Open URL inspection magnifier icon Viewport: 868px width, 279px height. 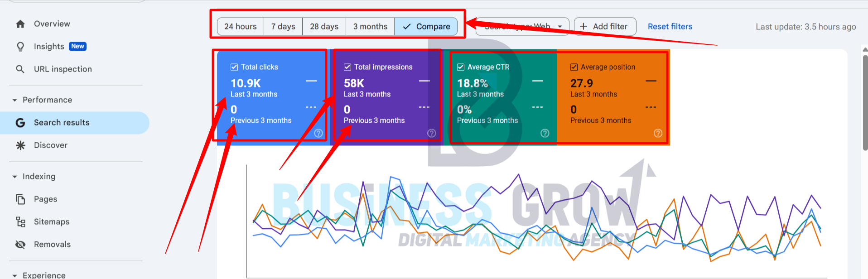[20, 69]
